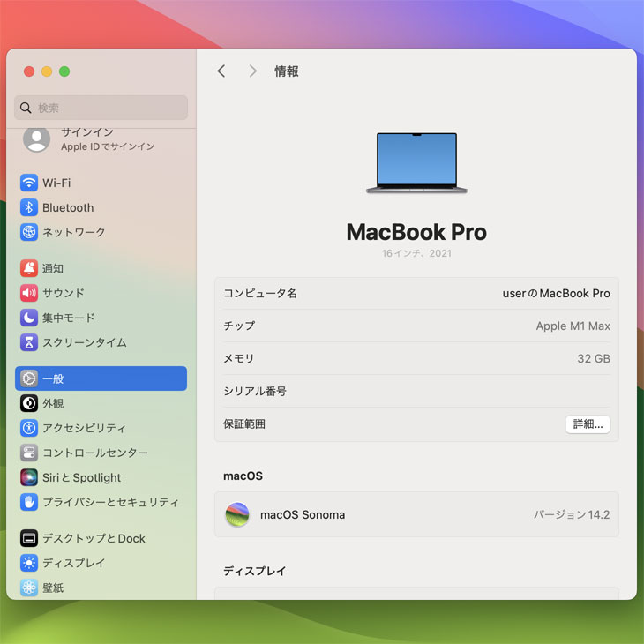644x644 pixels.
Task: Open 集中モード moon icon
Action: [29, 318]
